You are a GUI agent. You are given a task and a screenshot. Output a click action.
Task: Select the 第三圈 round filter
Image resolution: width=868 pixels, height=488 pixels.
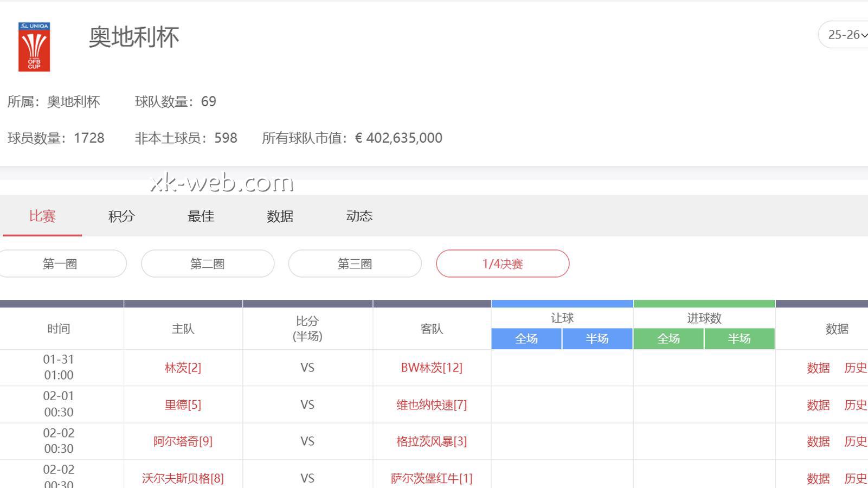click(x=355, y=264)
